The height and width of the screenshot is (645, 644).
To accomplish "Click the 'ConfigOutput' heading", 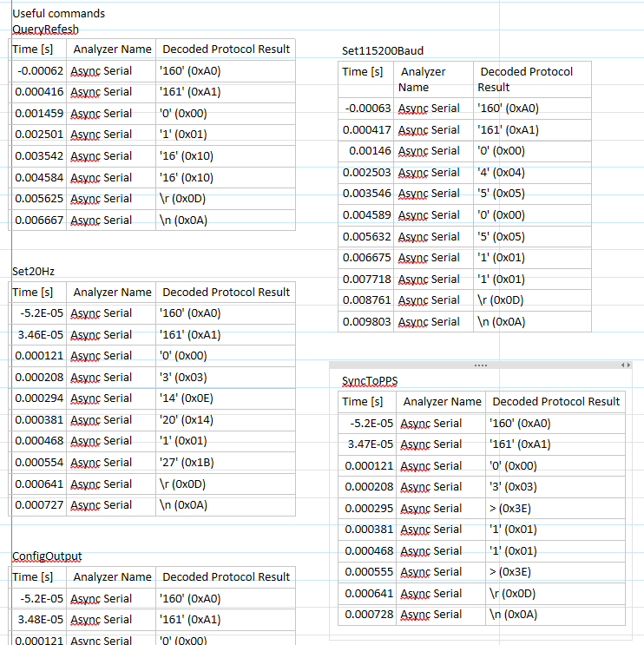I will (47, 556).
